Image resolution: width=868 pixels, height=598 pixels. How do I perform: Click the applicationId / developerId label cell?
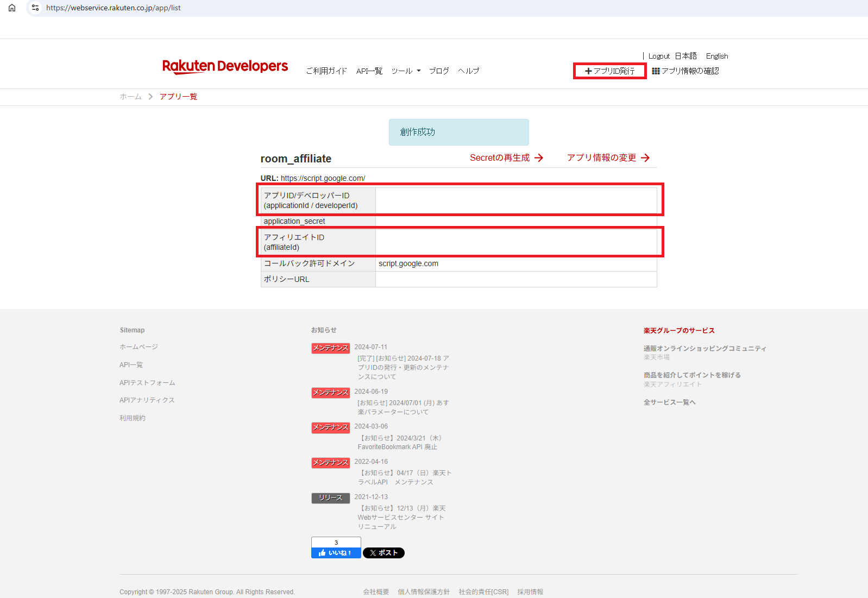click(318, 200)
